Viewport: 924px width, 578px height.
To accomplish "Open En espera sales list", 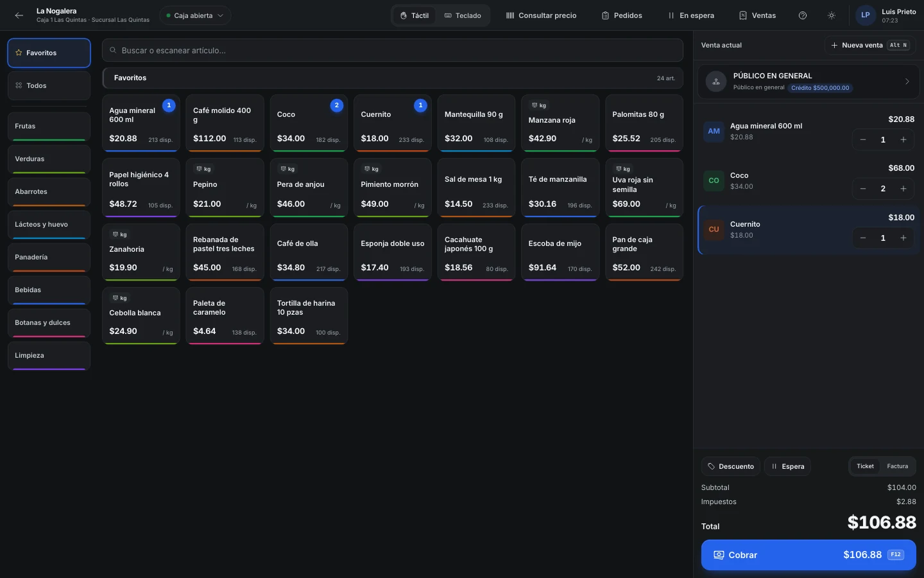I will pos(691,15).
